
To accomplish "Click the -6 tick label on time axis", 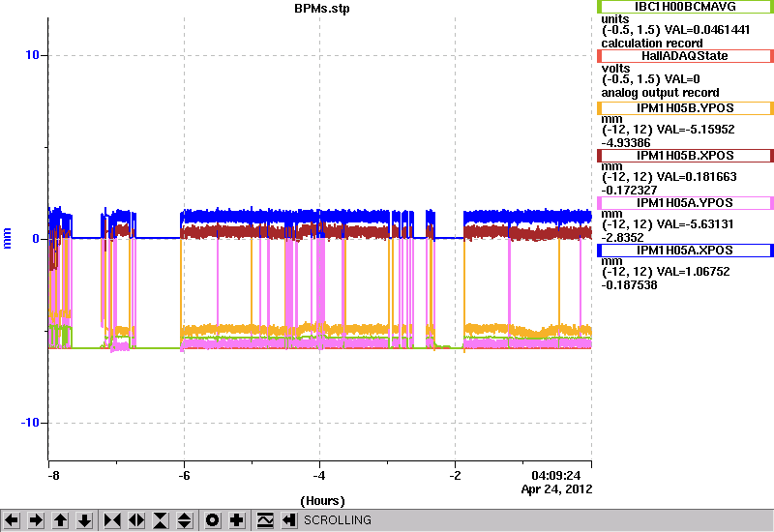I will click(184, 476).
